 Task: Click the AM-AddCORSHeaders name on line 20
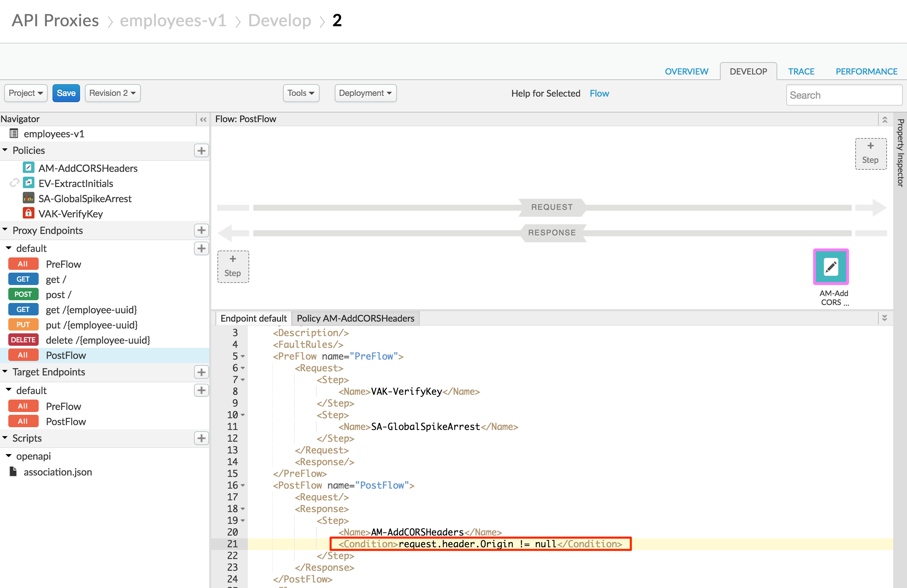coord(417,532)
